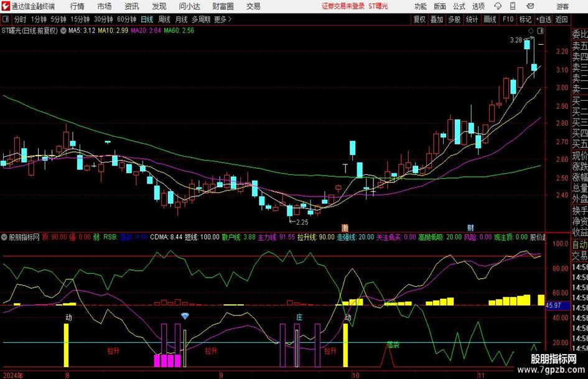Open the F10 company info button

click(x=508, y=19)
